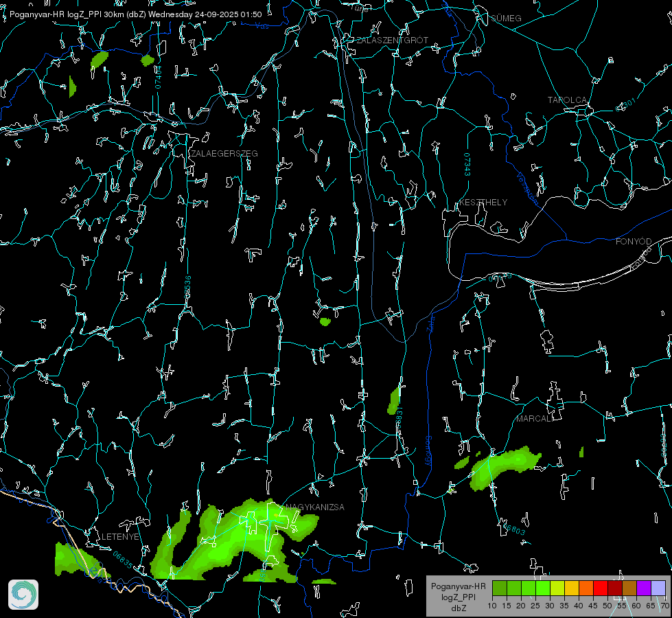The image size is (672, 618).
Task: Click the Somogy county label
Action: coord(428,450)
